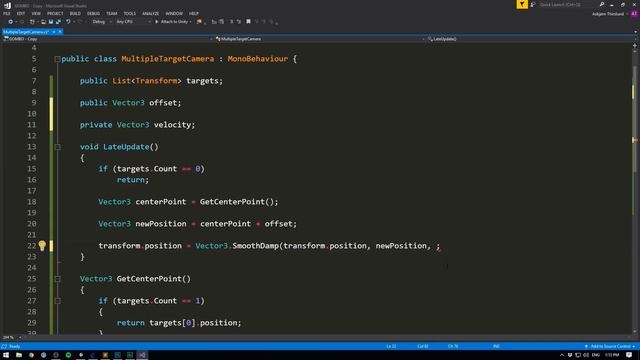Click the ENG language indicator in tray
Screen dimensions: 640x360
[596, 355]
